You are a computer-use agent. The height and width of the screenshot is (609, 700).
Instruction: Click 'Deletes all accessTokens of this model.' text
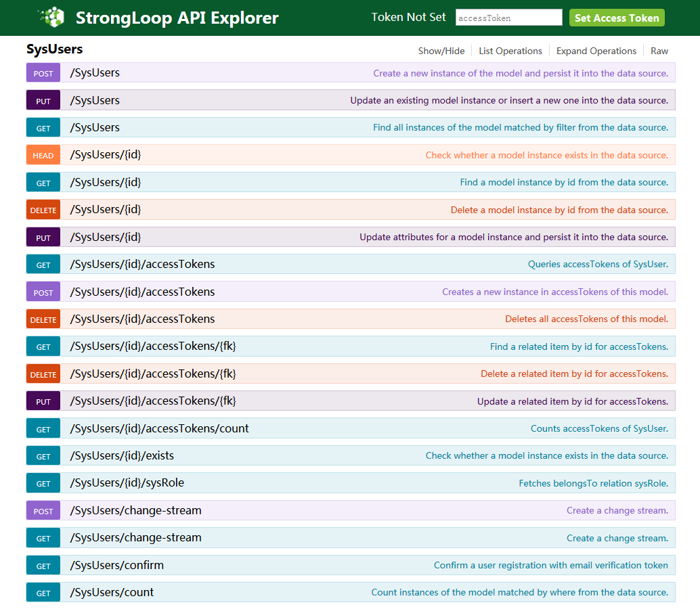coord(587,319)
